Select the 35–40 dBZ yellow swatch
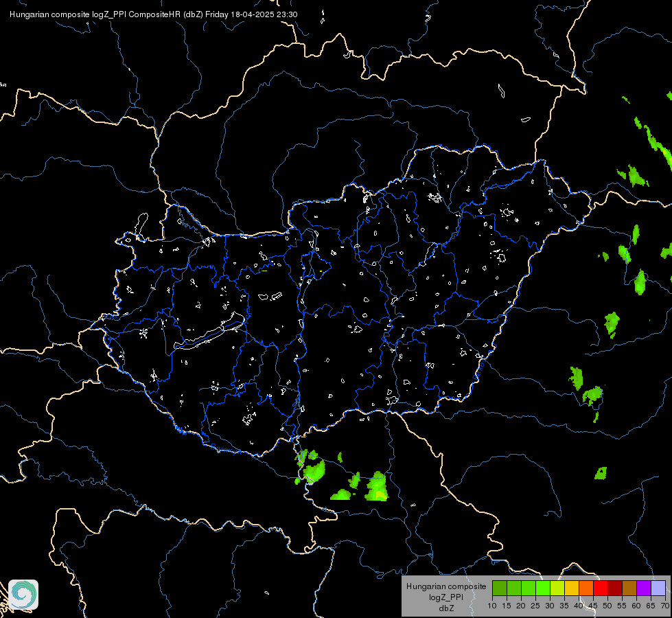 point(572,588)
